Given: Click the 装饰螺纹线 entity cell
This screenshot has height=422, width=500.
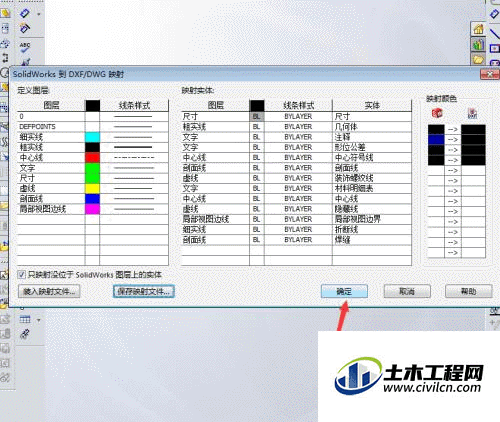Looking at the screenshot, I should click(x=372, y=178).
